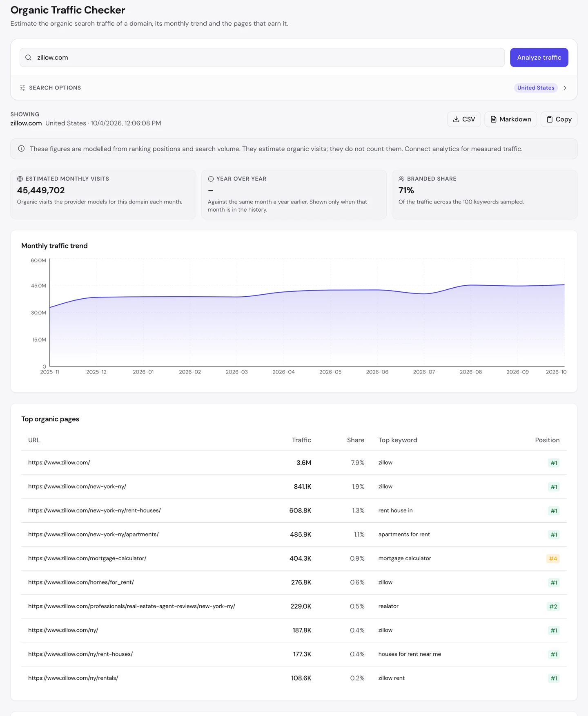588x716 pixels.
Task: Click the 2026-08 point on the traffic chart
Action: tap(471, 285)
